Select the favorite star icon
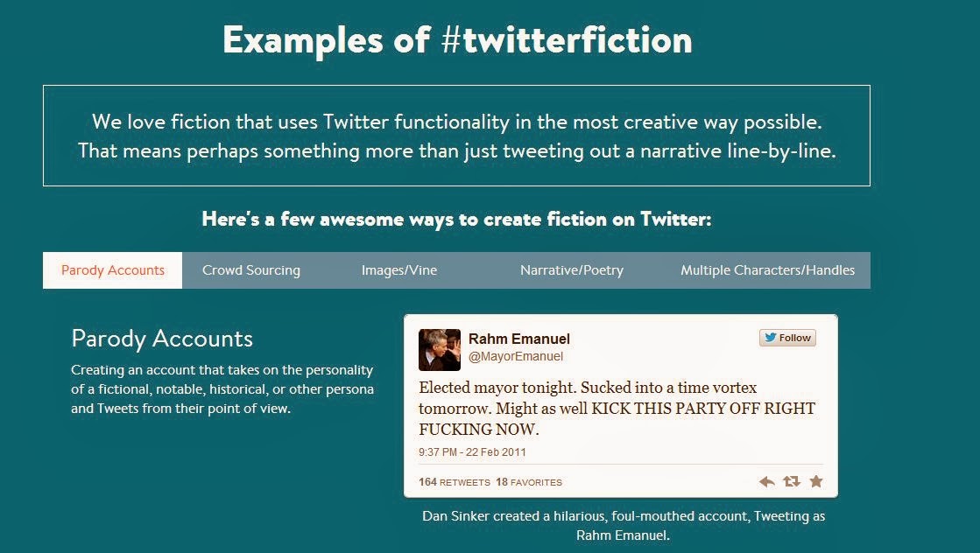 point(815,481)
